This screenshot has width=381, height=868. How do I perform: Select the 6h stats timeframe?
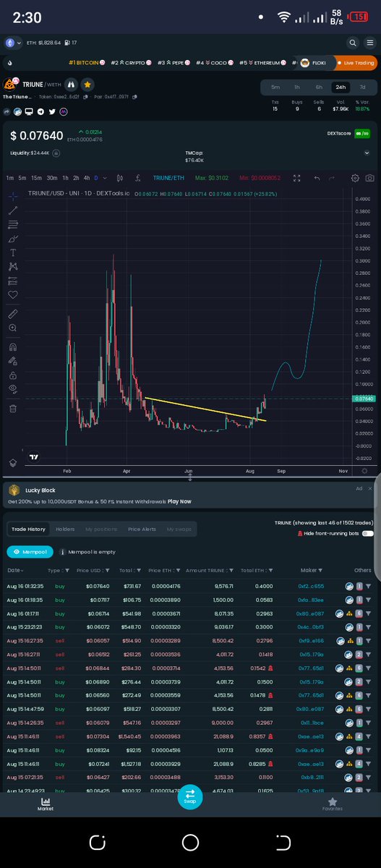[x=318, y=87]
